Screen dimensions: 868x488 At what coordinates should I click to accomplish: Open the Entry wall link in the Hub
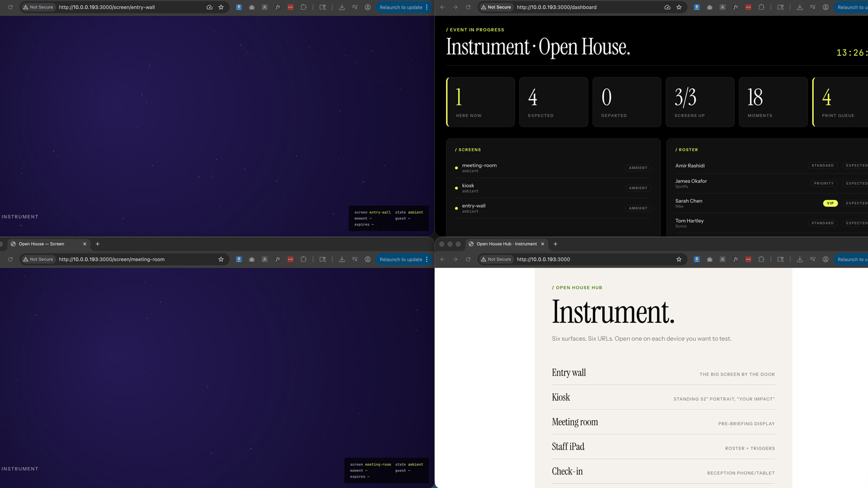click(663, 373)
